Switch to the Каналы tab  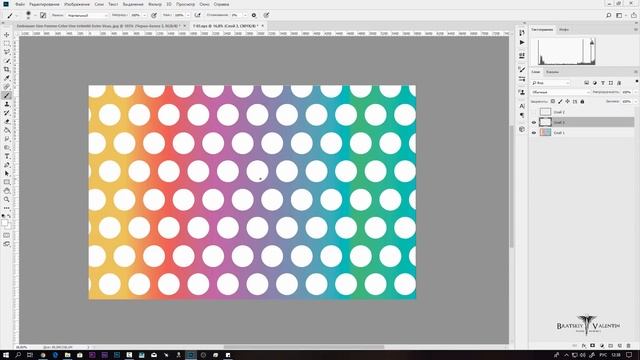click(x=552, y=72)
